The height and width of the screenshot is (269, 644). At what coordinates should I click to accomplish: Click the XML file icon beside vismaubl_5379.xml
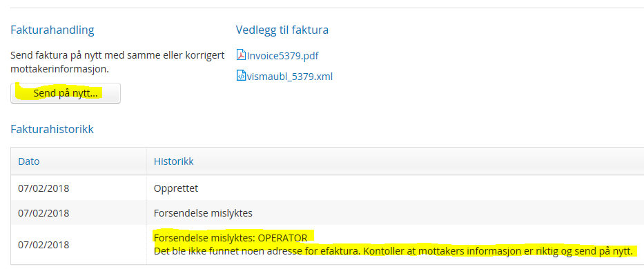coord(241,76)
